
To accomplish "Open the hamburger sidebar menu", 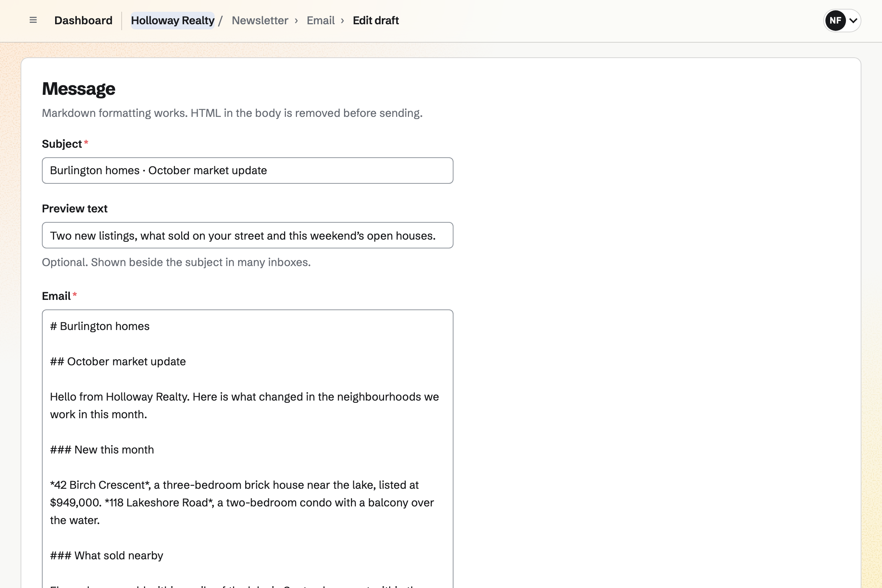I will click(33, 20).
